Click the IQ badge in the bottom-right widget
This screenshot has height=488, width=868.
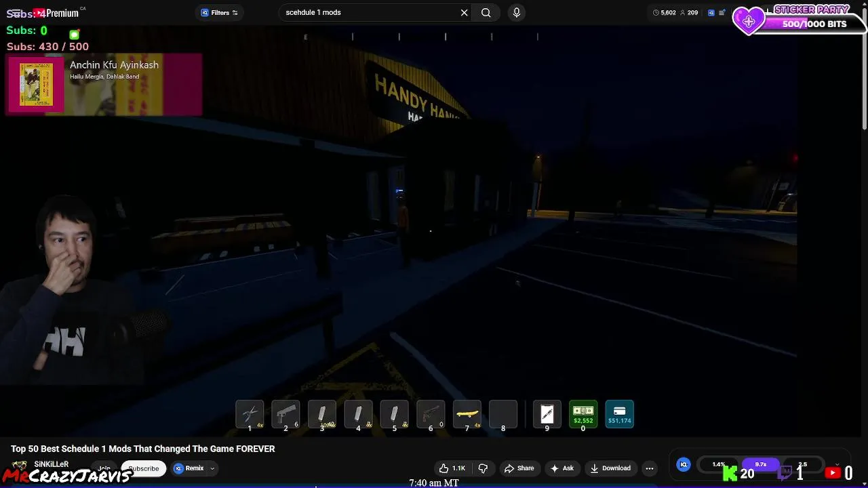pyautogui.click(x=684, y=464)
